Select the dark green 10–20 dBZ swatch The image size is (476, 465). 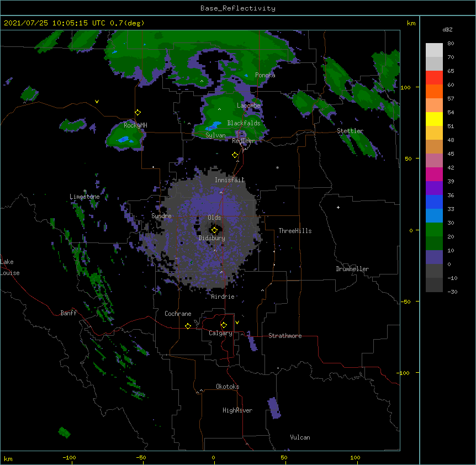tap(434, 243)
